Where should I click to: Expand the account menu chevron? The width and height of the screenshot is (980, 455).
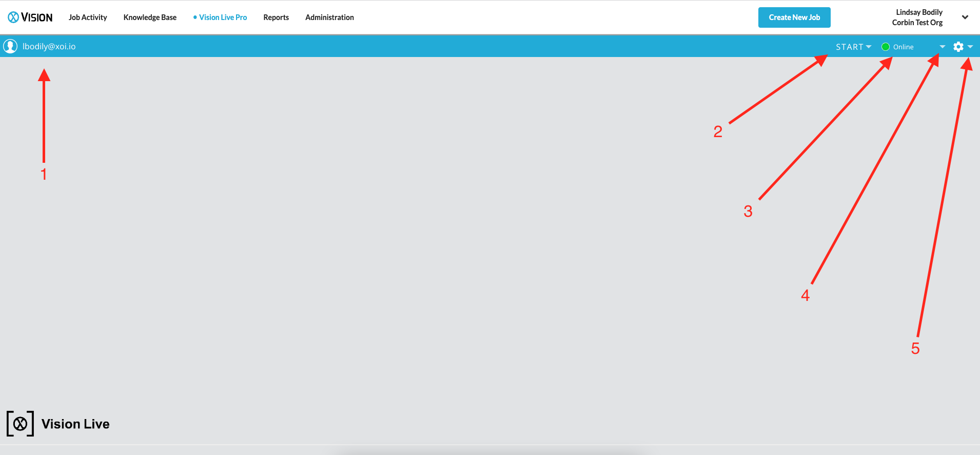[x=965, y=17]
